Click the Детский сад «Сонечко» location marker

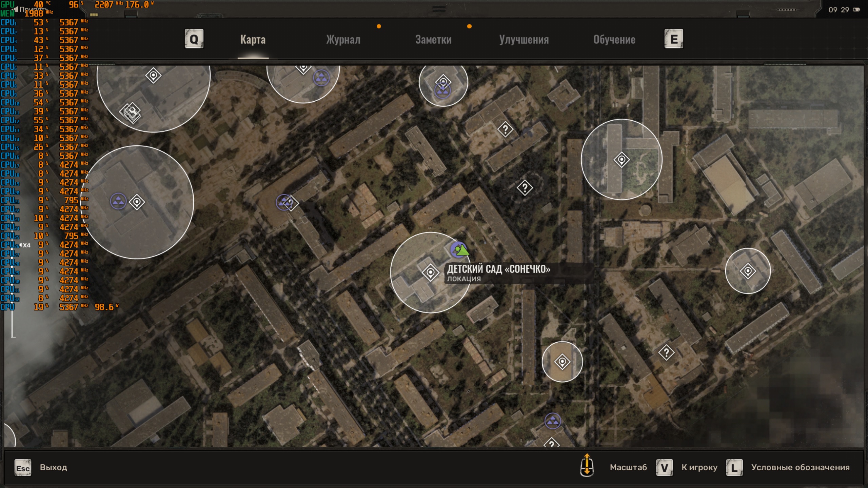(x=430, y=272)
